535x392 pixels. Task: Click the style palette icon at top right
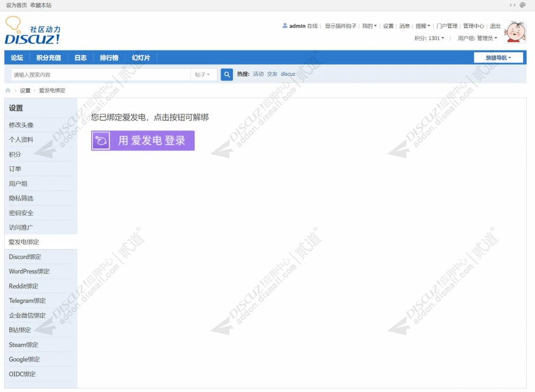[523, 5]
